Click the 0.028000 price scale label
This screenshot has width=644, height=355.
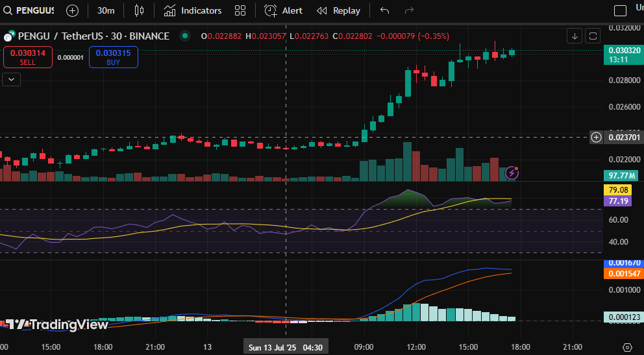point(625,80)
